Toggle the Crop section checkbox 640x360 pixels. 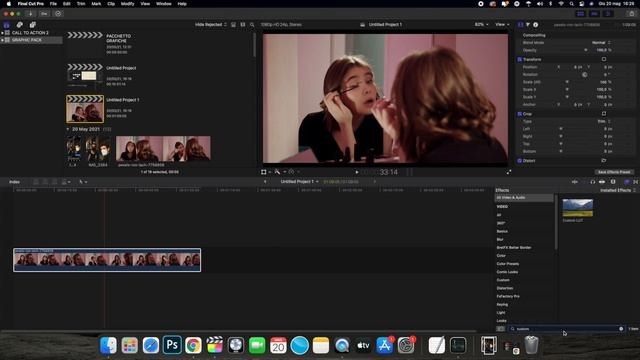[x=520, y=114]
